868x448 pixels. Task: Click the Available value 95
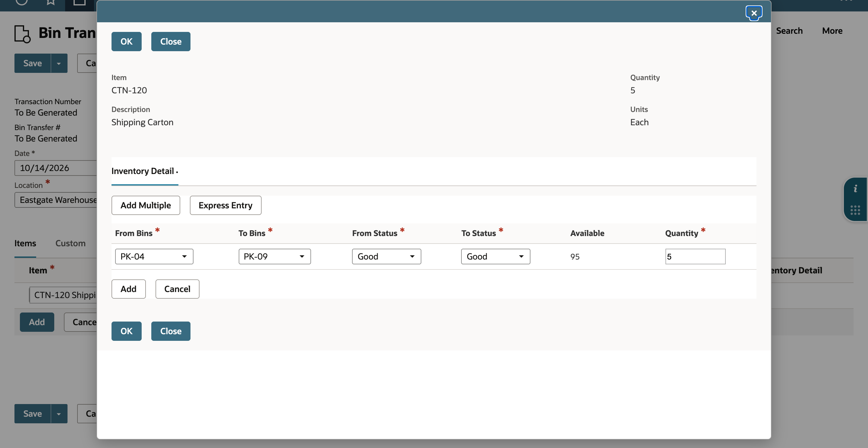tap(575, 257)
